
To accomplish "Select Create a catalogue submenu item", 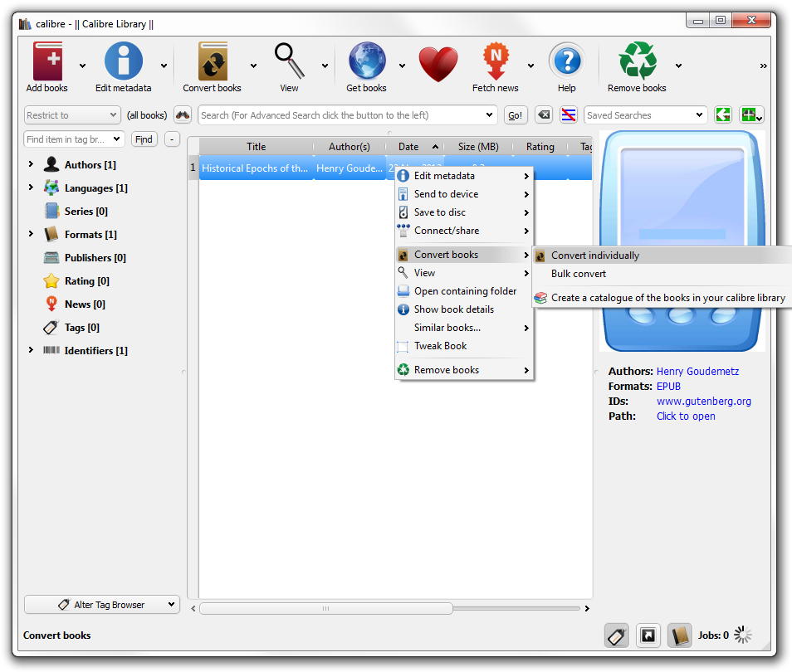I will (662, 298).
